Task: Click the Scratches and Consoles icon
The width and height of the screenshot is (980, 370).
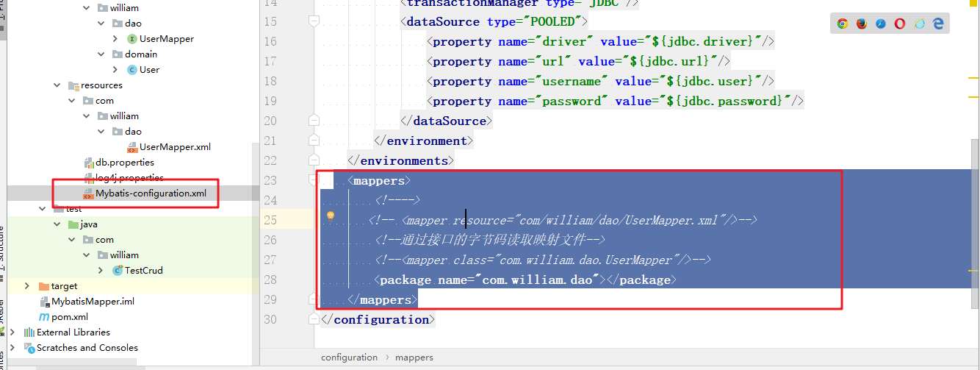Action: pyautogui.click(x=29, y=348)
